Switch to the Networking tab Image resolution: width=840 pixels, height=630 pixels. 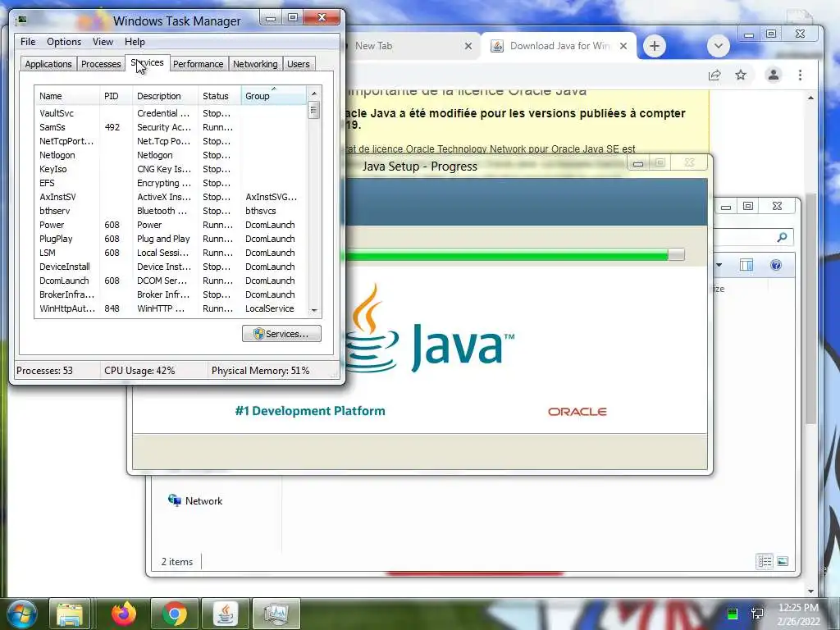coord(255,64)
